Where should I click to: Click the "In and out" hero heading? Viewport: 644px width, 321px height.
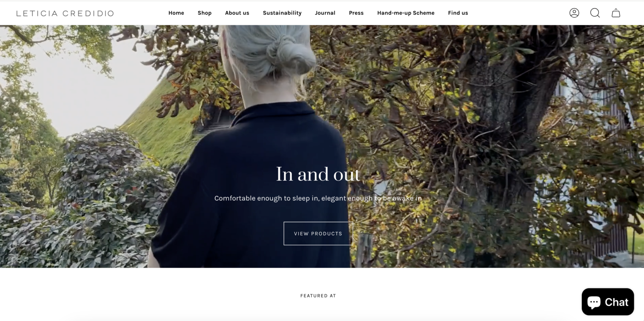click(318, 174)
